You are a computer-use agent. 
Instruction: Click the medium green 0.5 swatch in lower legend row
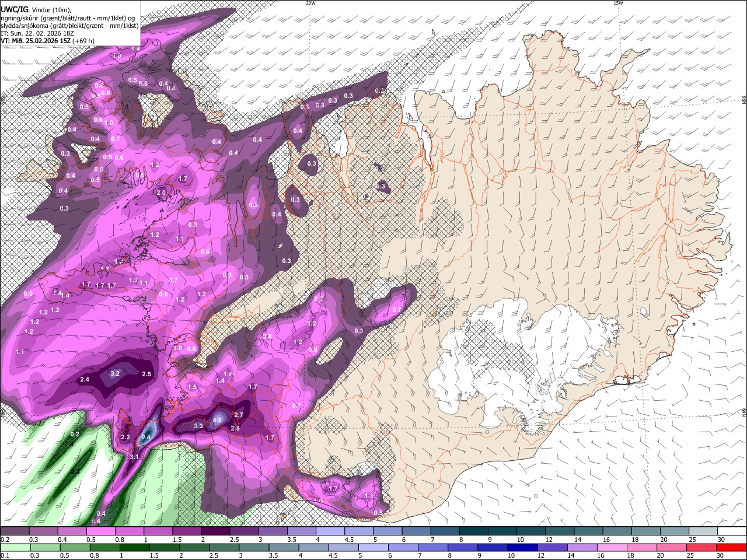coord(75,548)
